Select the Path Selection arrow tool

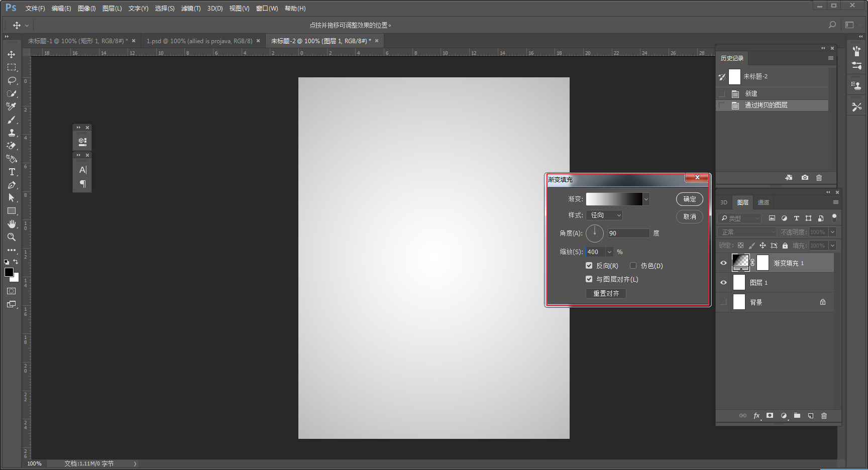tap(12, 198)
